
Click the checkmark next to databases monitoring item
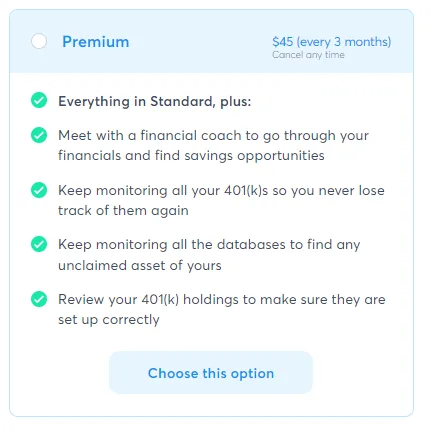click(x=39, y=244)
